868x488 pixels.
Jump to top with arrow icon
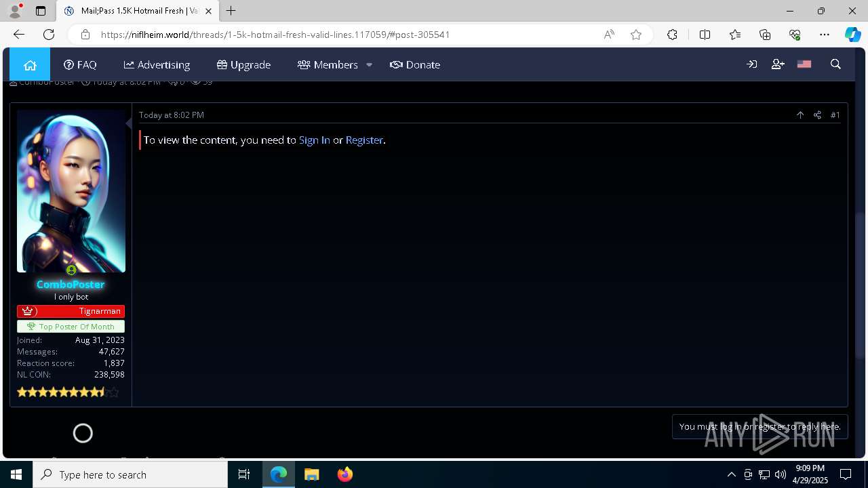click(800, 115)
